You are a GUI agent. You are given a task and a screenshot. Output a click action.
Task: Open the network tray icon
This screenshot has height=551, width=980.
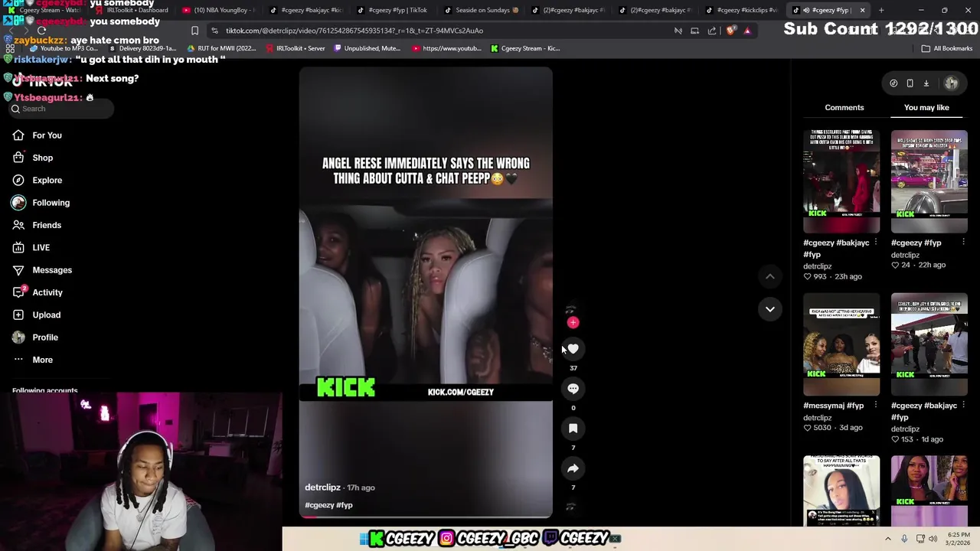tap(920, 539)
